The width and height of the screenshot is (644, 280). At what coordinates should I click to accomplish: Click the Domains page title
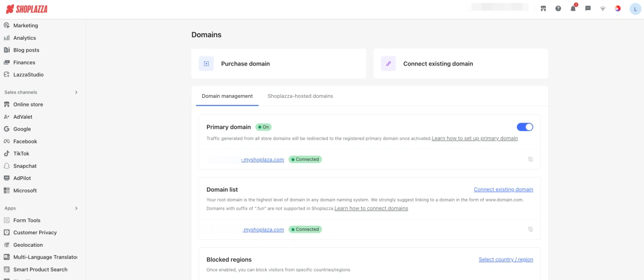tap(207, 34)
